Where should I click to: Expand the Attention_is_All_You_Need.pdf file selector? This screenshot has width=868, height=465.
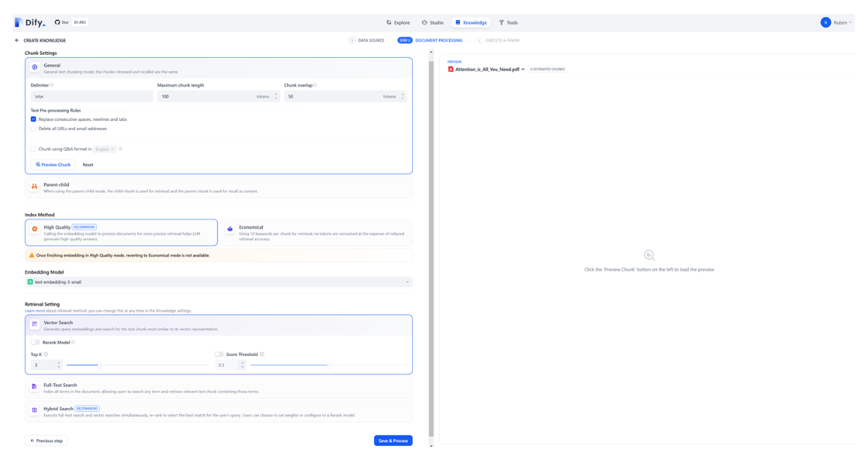click(487, 70)
